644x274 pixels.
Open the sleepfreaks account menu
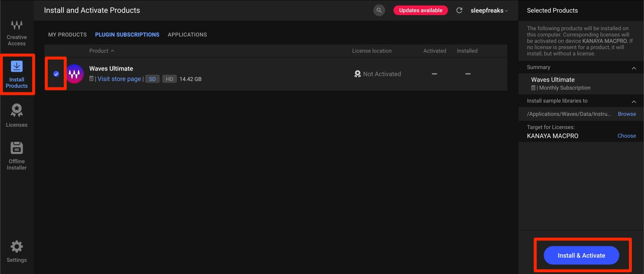(489, 10)
